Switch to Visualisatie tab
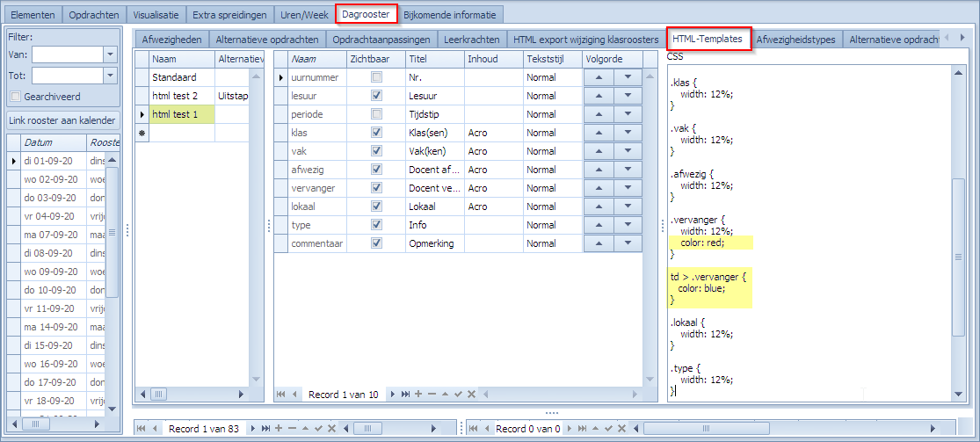Viewport: 980px width, 442px height. (x=156, y=14)
